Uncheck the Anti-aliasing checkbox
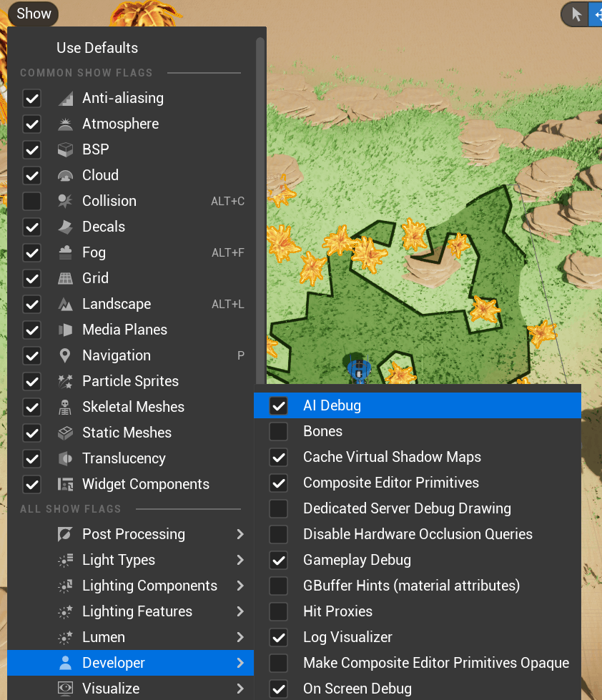This screenshot has width=602, height=700. tap(32, 98)
